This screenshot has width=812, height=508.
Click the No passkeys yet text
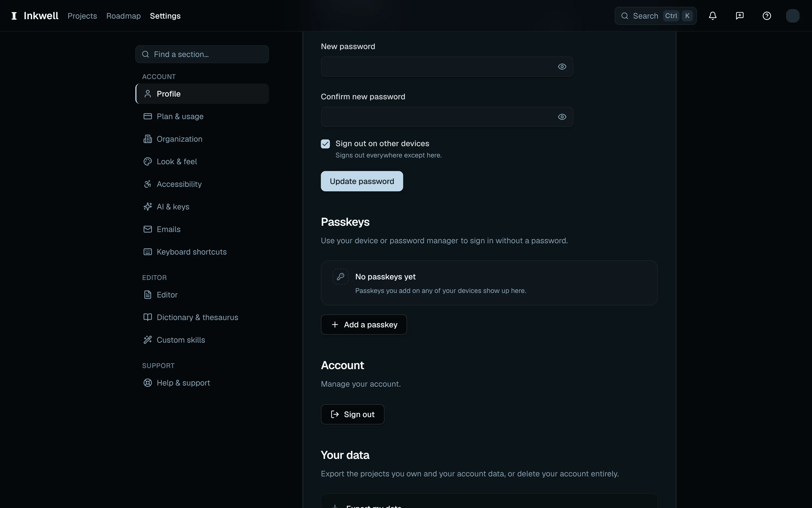pyautogui.click(x=385, y=277)
